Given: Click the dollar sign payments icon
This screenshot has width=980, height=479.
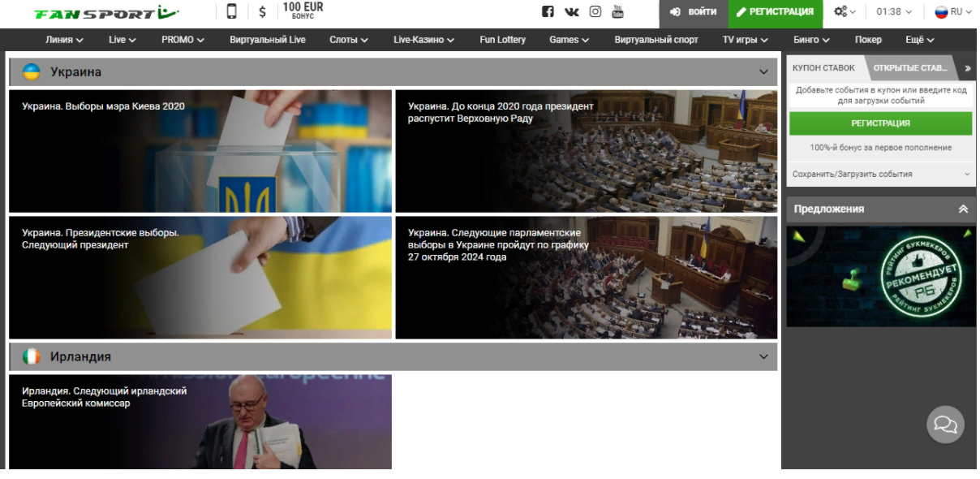Looking at the screenshot, I should (x=262, y=11).
